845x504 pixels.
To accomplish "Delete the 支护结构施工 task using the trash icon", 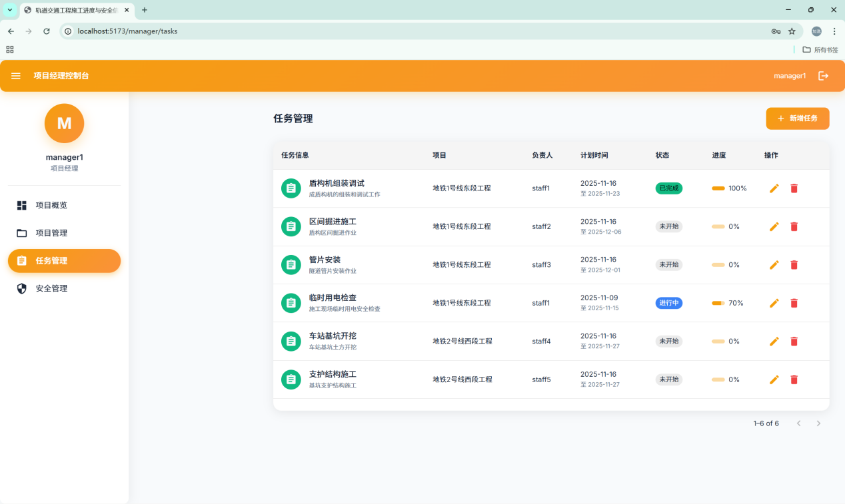I will click(794, 379).
